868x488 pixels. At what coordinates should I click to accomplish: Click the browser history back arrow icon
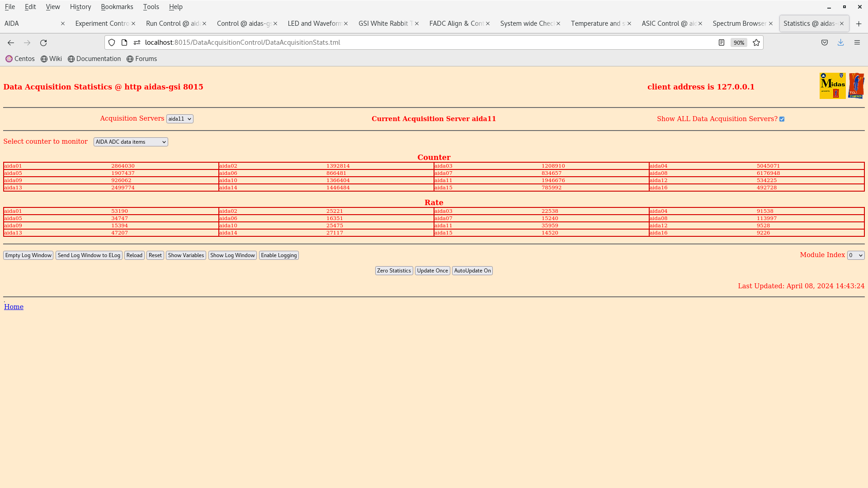11,42
